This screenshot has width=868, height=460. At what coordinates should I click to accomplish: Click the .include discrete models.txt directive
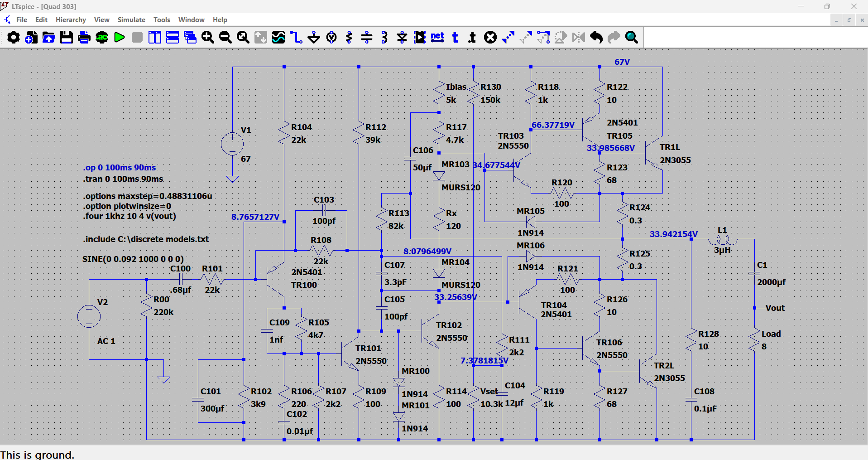click(146, 239)
